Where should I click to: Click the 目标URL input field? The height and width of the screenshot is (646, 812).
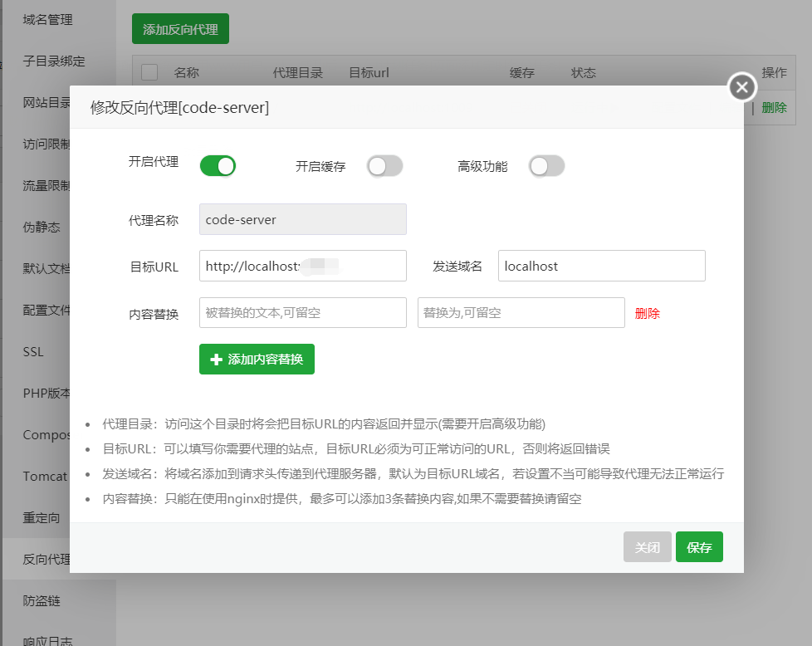pos(302,266)
